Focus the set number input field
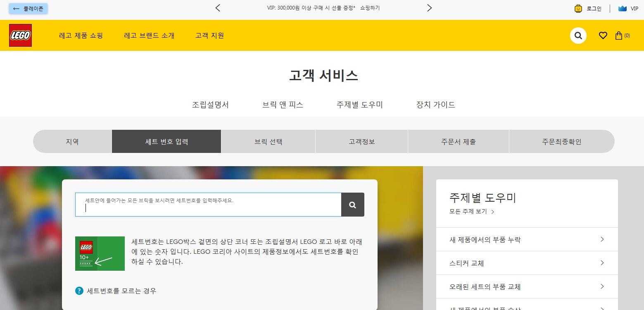Viewport: 644px width, 310px height. 208,205
